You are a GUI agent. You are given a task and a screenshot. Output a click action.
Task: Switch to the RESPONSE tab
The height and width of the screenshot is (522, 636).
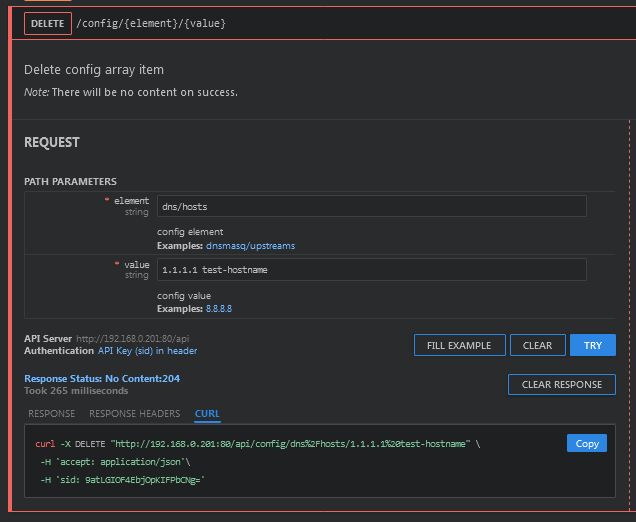[x=51, y=413]
